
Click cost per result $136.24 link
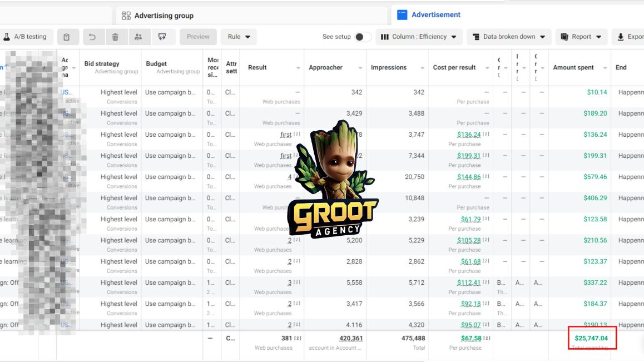[x=469, y=135]
